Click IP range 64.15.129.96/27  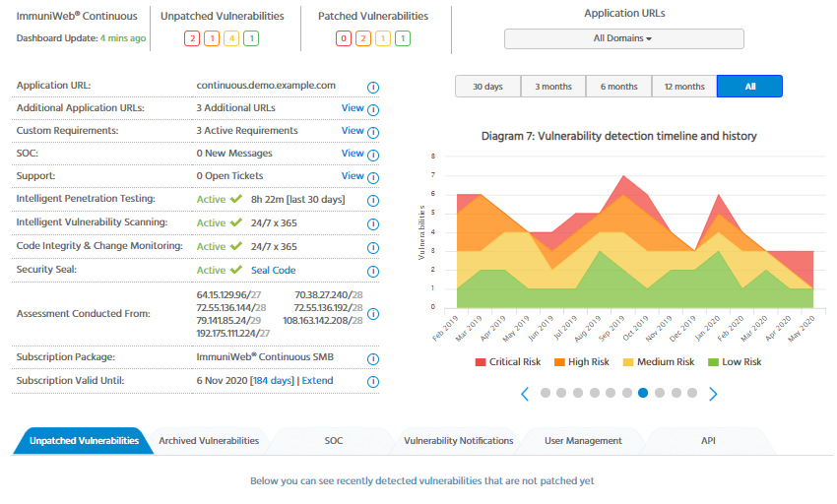coord(228,295)
